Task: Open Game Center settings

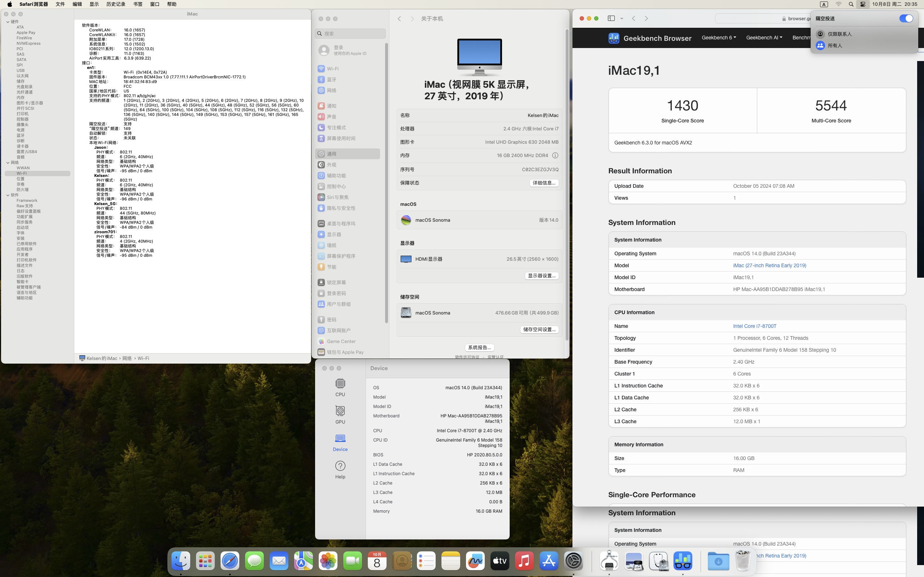Action: (x=348, y=341)
